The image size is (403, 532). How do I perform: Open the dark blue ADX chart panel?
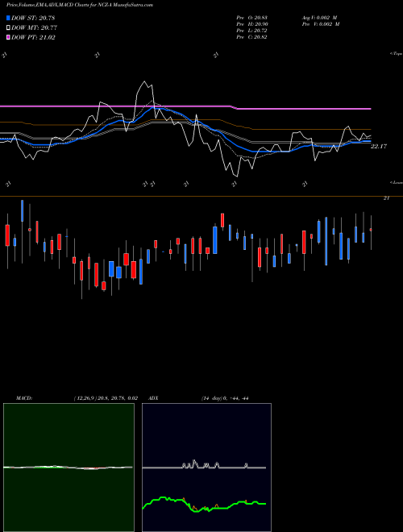206,468
